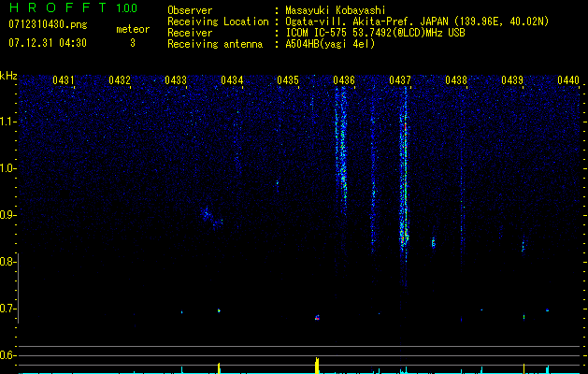
Task: Click the Receiving antenna field label
Action: (215, 44)
